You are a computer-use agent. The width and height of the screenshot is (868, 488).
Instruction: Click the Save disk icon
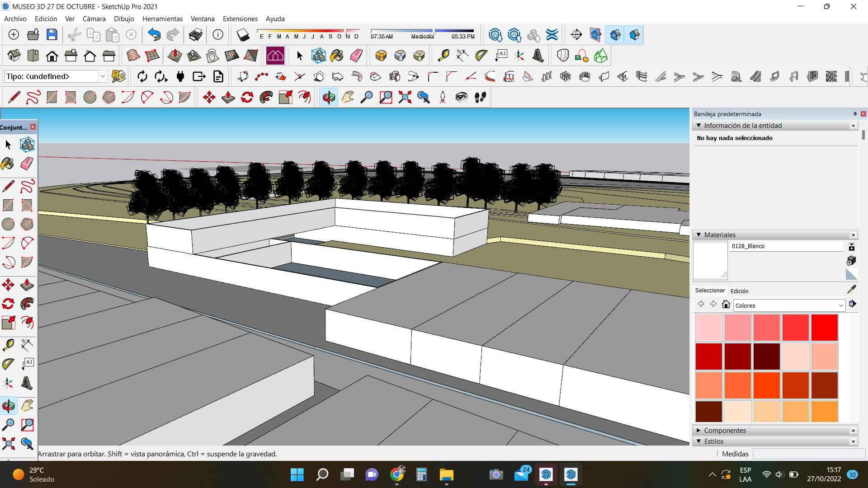[x=52, y=35]
